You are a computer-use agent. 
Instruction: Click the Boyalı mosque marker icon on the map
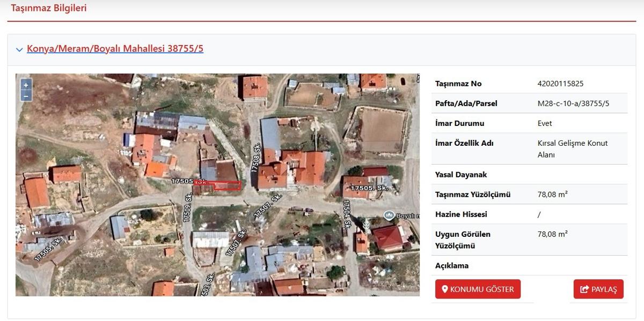click(x=389, y=215)
